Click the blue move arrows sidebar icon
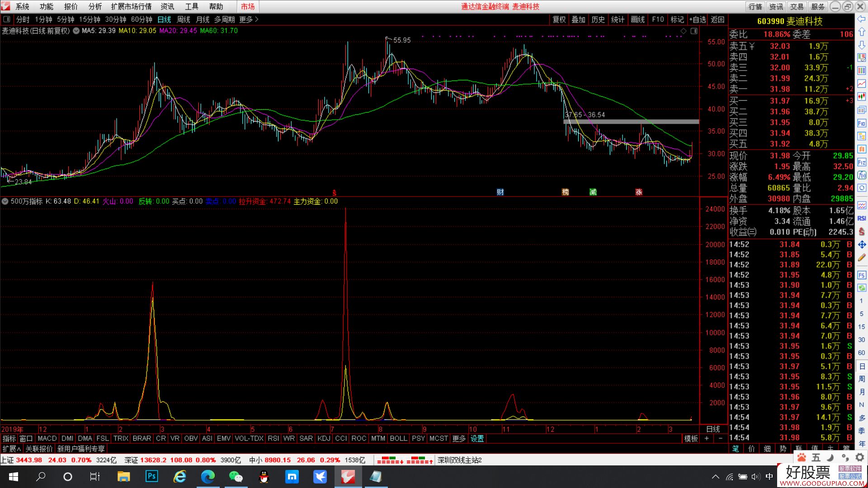 tap(862, 244)
